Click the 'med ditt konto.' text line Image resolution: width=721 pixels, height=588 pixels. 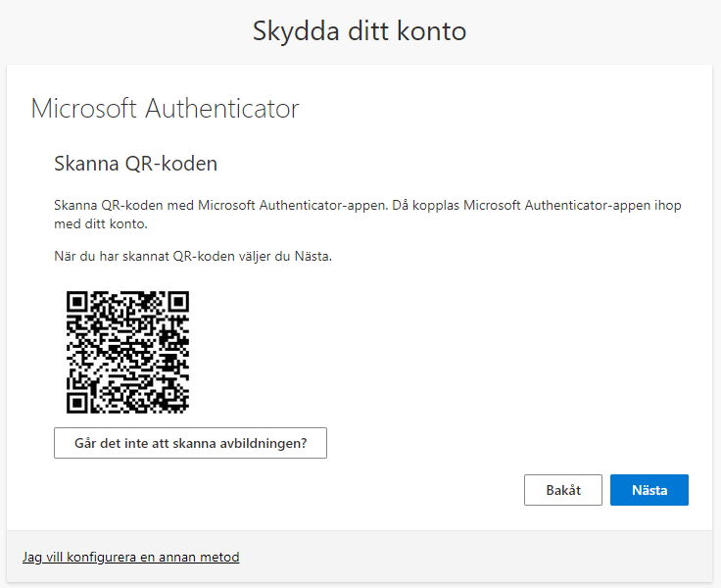point(100,223)
